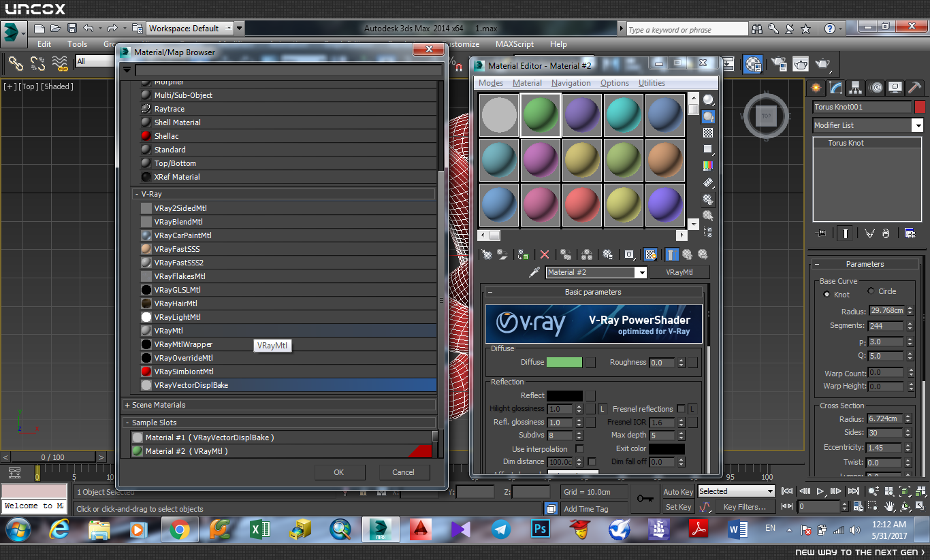Screen dimensions: 930x560
Task: Open the Navigation menu in Material Editor
Action: pos(571,83)
